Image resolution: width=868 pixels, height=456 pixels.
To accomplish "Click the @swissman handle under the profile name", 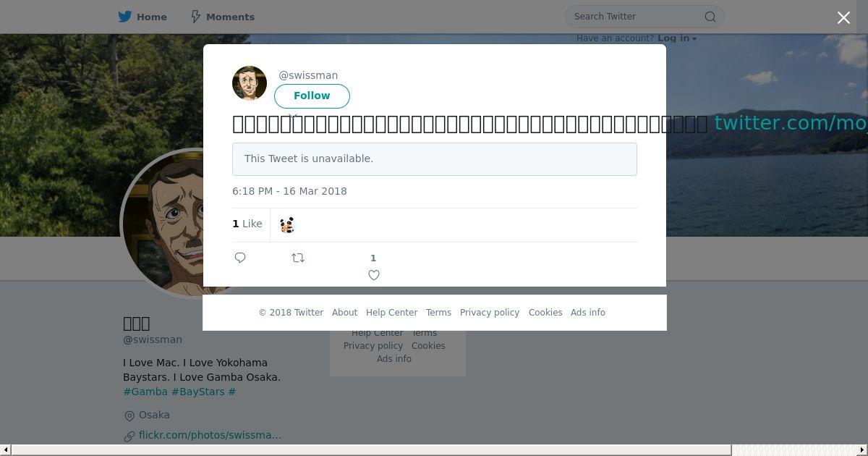I will pos(153,339).
